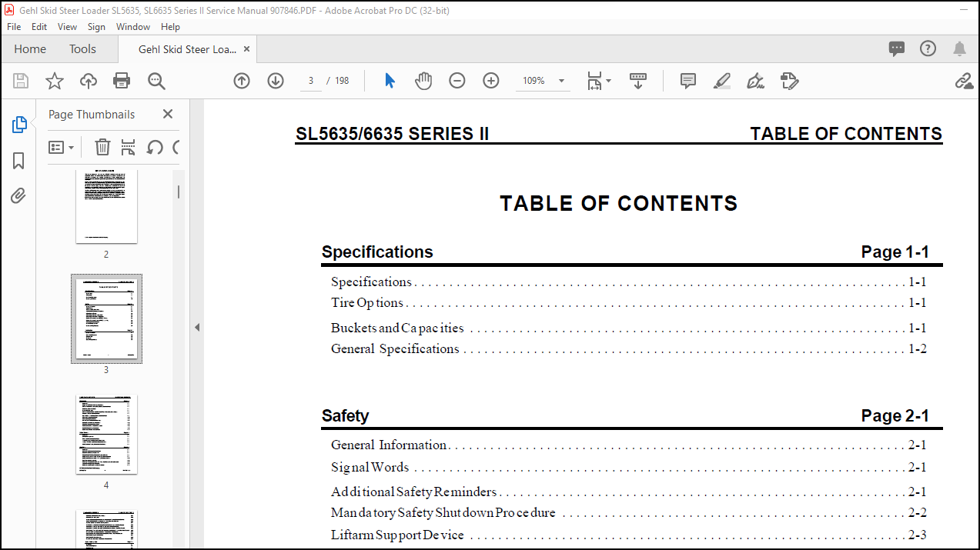
Task: Click the 109% zoom value field
Action: 534,81
